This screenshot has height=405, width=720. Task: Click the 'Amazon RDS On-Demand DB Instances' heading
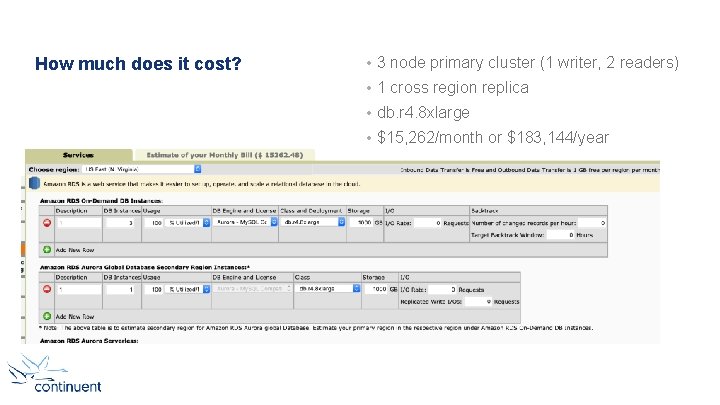coord(101,201)
